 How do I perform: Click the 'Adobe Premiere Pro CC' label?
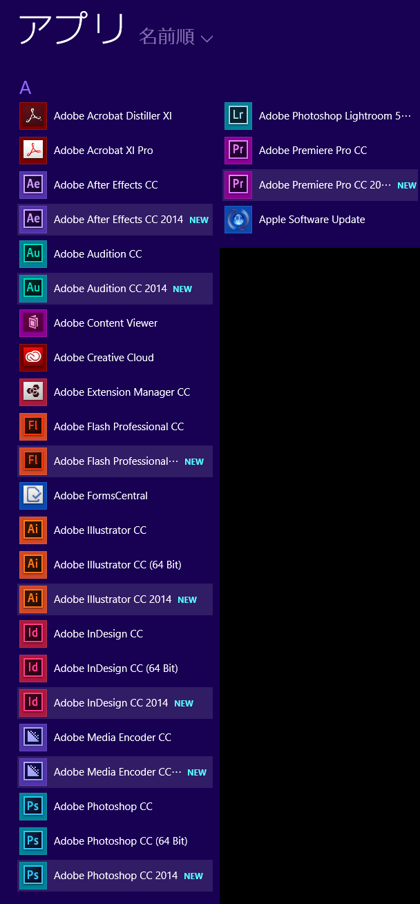click(313, 150)
